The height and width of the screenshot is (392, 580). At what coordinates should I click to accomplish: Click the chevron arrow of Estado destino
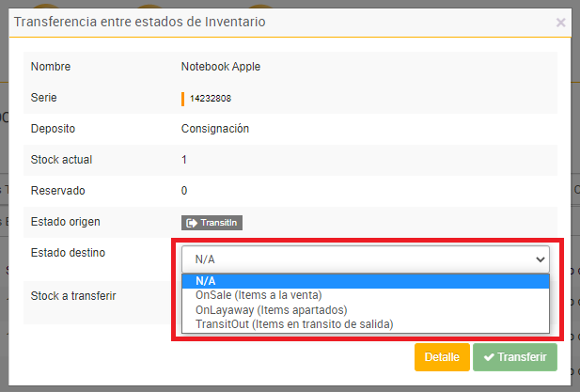pos(540,259)
